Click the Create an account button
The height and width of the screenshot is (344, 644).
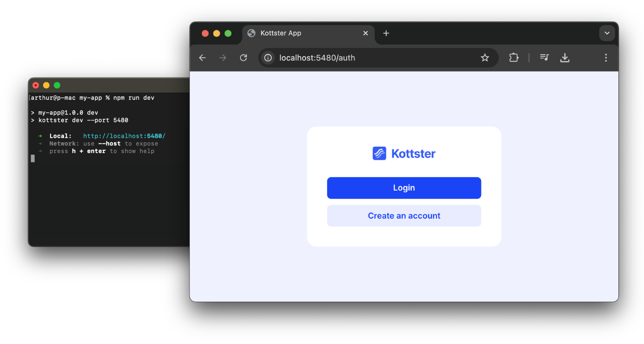(x=404, y=216)
